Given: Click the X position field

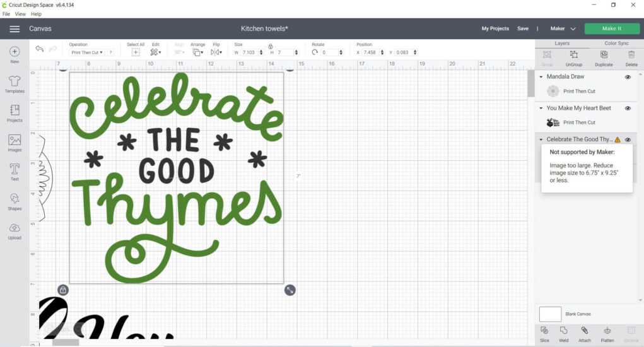Looking at the screenshot, I should pos(370,52).
